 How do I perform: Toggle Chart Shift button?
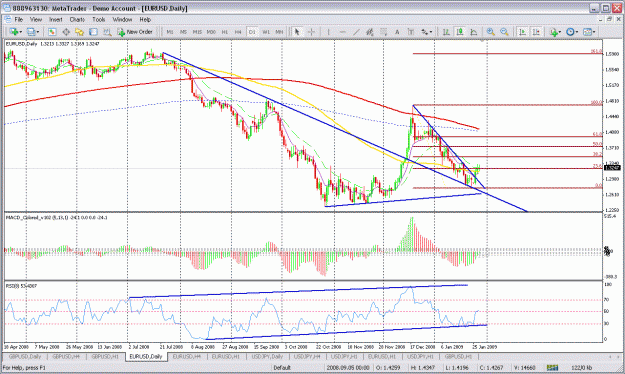pyautogui.click(x=536, y=32)
